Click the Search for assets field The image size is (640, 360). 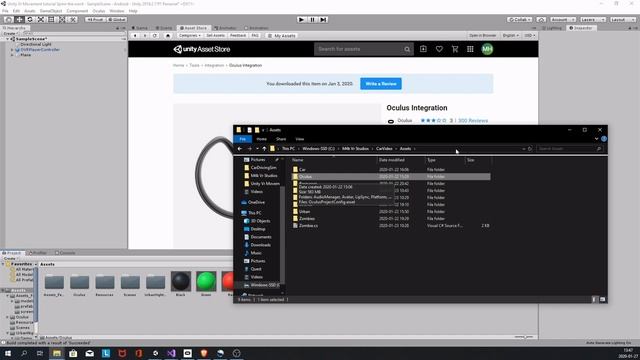pos(358,49)
